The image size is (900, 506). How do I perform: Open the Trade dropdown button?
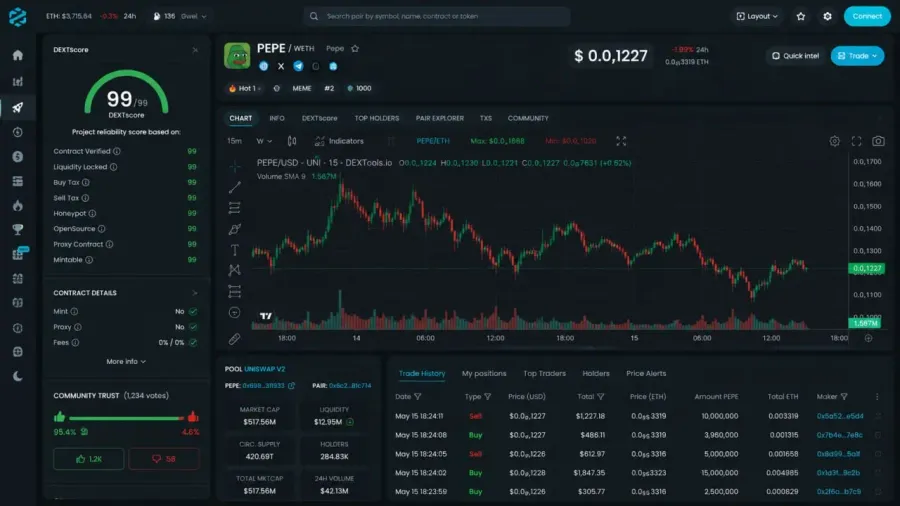pyautogui.click(x=857, y=56)
